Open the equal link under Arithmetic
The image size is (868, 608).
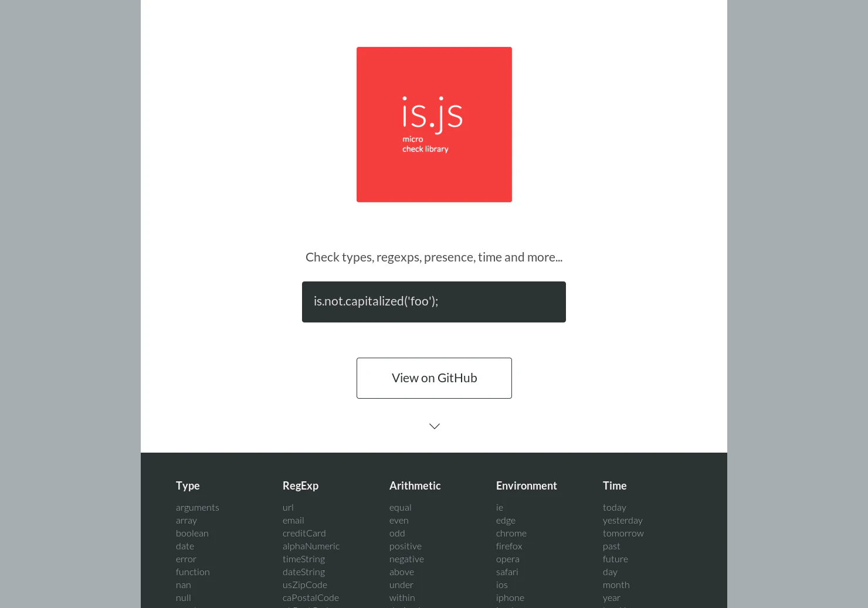pyautogui.click(x=401, y=508)
